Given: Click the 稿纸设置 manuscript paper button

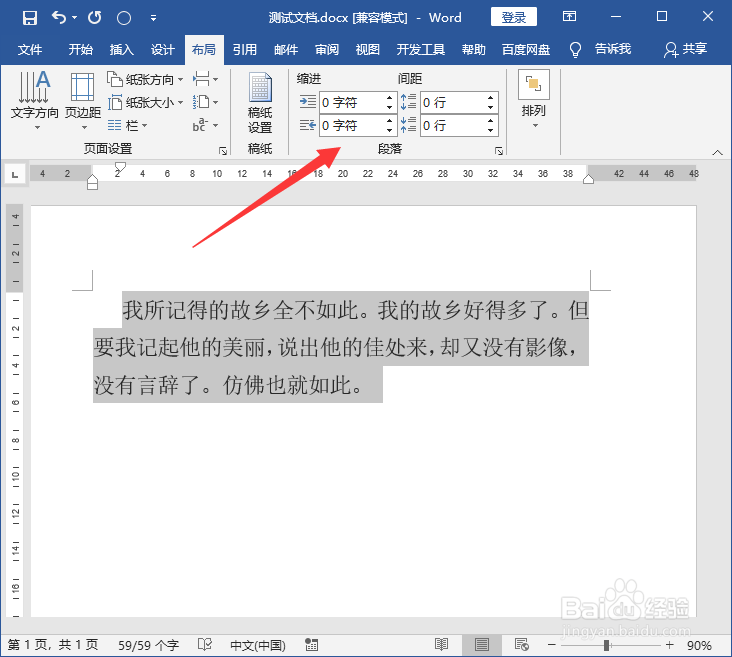Looking at the screenshot, I should click(x=260, y=103).
